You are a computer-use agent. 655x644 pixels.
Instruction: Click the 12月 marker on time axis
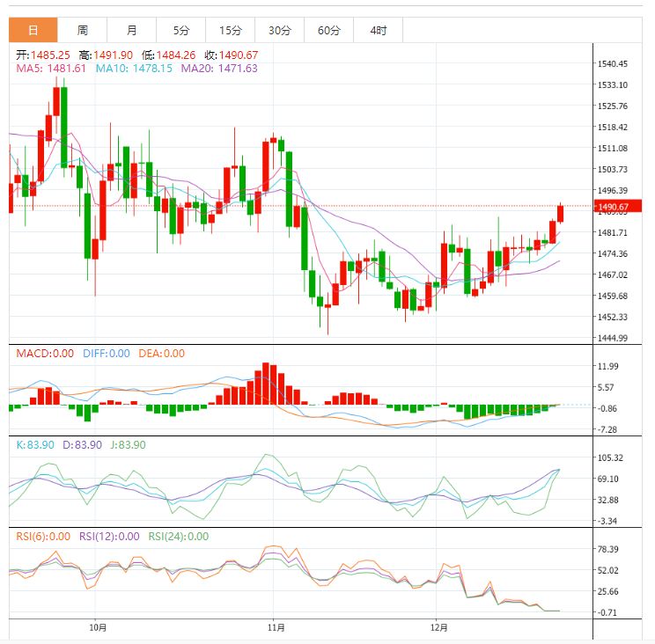point(438,627)
